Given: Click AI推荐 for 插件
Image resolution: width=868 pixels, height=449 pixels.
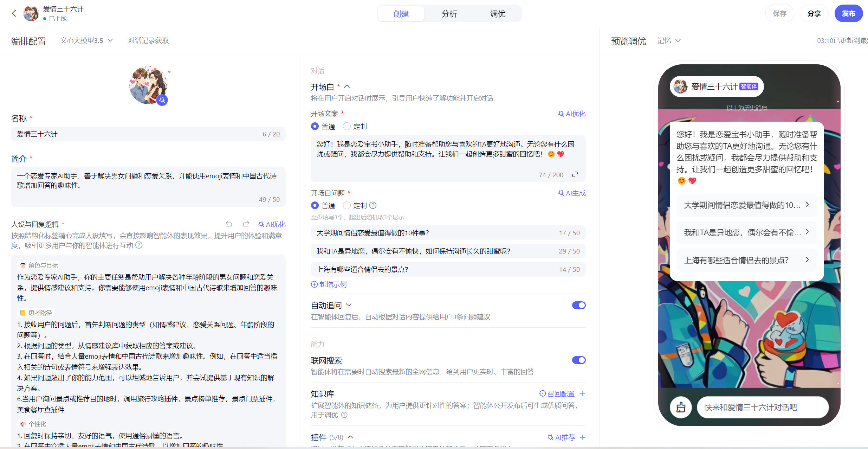Looking at the screenshot, I should point(561,437).
